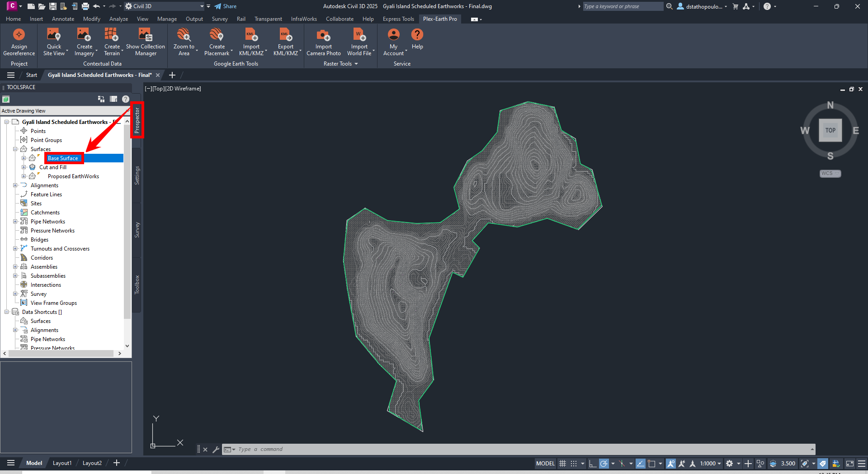Toggle polar tracking in status bar
Image resolution: width=868 pixels, height=474 pixels.
pyautogui.click(x=604, y=464)
